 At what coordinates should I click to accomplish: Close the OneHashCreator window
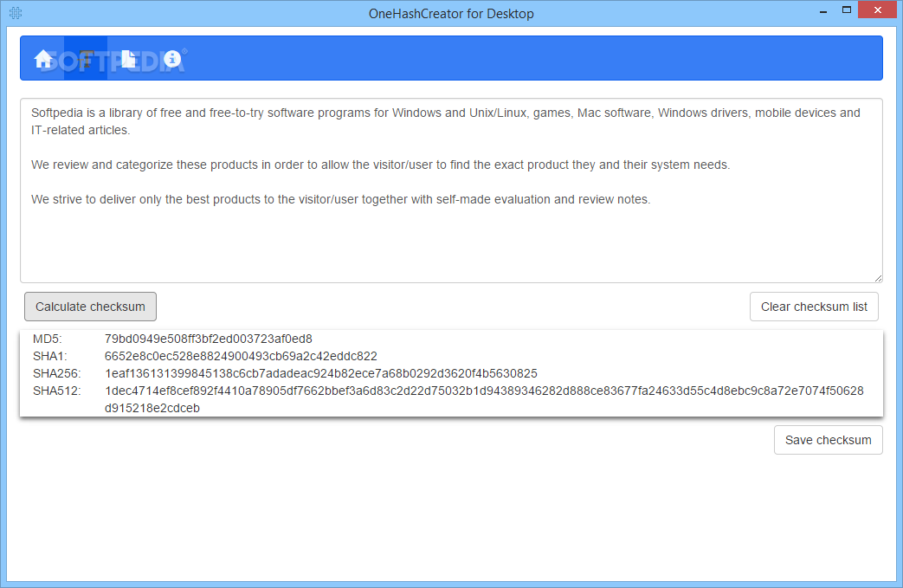(877, 10)
